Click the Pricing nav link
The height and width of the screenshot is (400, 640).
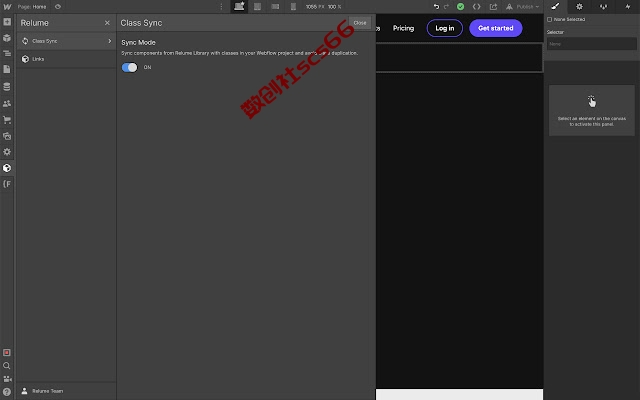point(403,28)
